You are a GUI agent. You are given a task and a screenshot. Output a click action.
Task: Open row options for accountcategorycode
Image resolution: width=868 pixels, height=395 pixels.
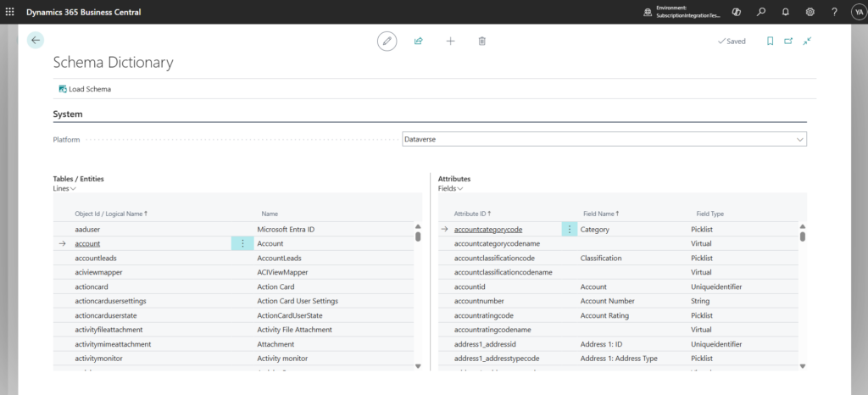pyautogui.click(x=570, y=229)
